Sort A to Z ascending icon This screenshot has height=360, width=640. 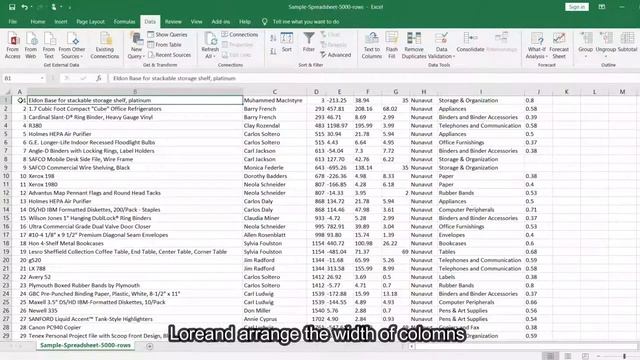click(273, 38)
